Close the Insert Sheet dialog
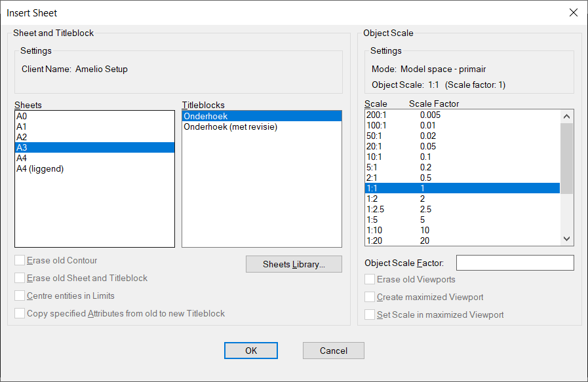Screen dimensions: 588x382 coord(573,12)
